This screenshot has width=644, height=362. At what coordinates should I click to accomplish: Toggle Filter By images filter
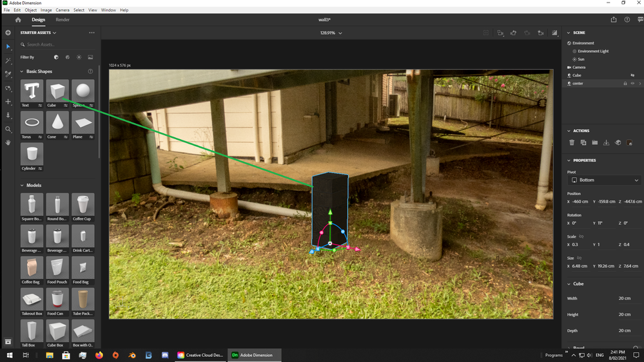click(x=90, y=57)
